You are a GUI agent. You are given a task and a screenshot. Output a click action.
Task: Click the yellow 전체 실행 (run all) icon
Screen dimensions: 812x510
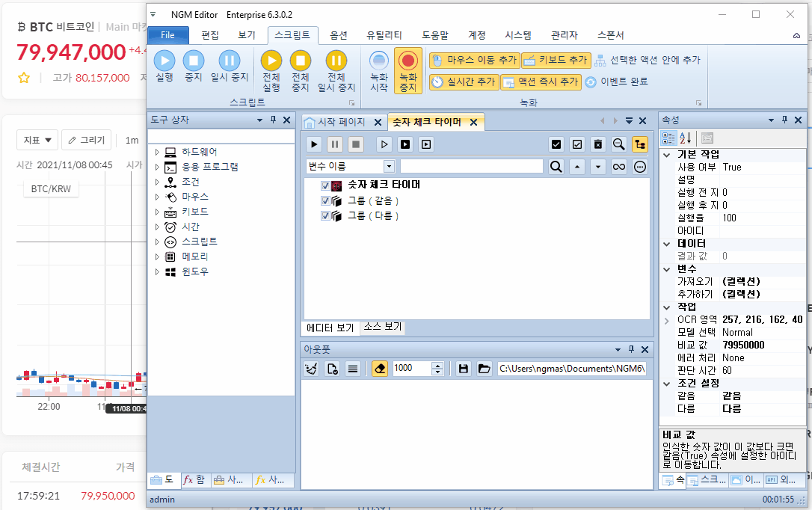(x=271, y=61)
